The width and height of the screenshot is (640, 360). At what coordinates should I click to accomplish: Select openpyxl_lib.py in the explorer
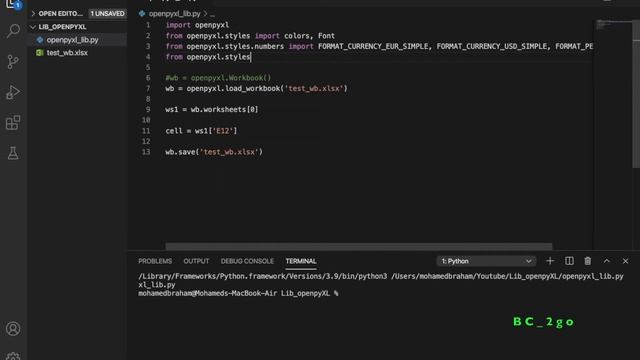click(72, 40)
